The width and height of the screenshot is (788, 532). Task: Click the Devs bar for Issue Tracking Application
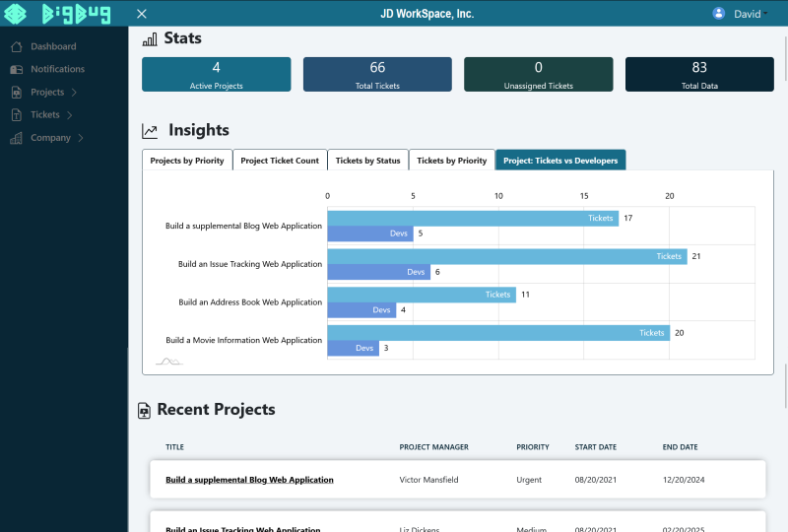pyautogui.click(x=379, y=272)
